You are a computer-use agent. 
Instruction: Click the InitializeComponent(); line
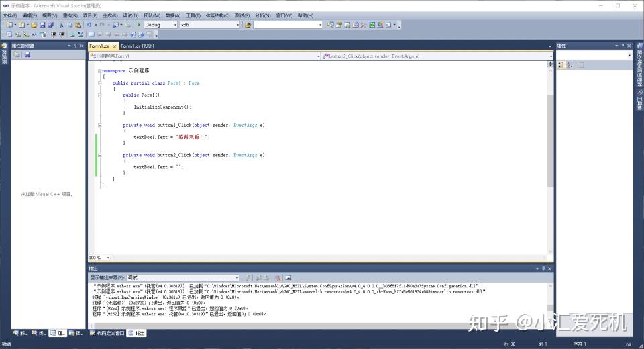point(162,107)
